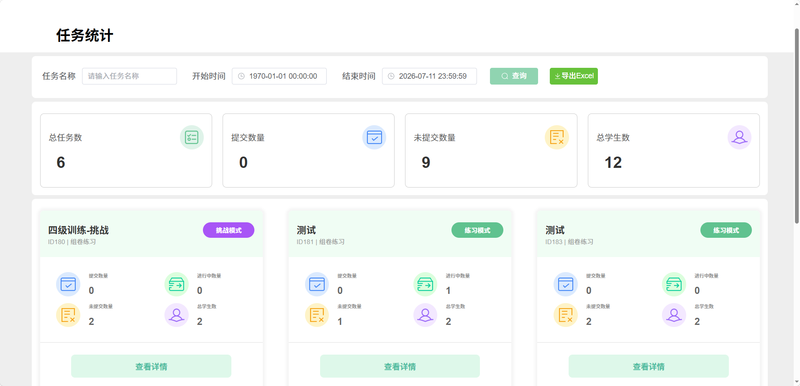The width and height of the screenshot is (800, 386).
Task: Click the top summary 总学生数 user icon
Action: 739,137
